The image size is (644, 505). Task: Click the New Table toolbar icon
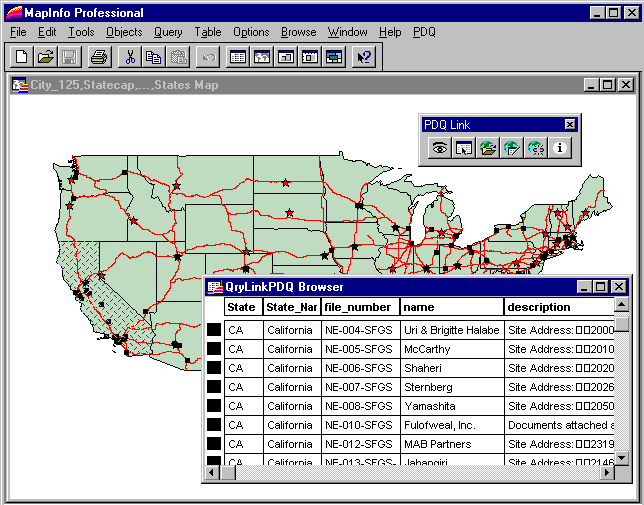point(21,57)
